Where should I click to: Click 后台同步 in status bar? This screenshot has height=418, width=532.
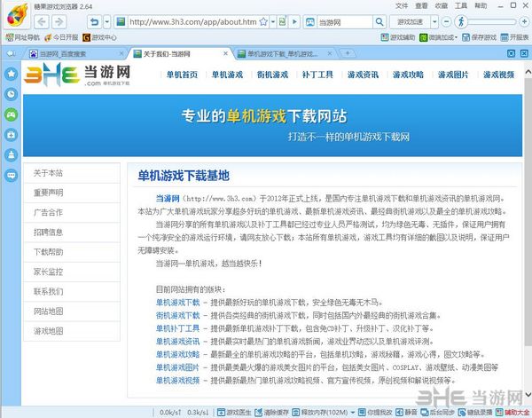point(438,412)
